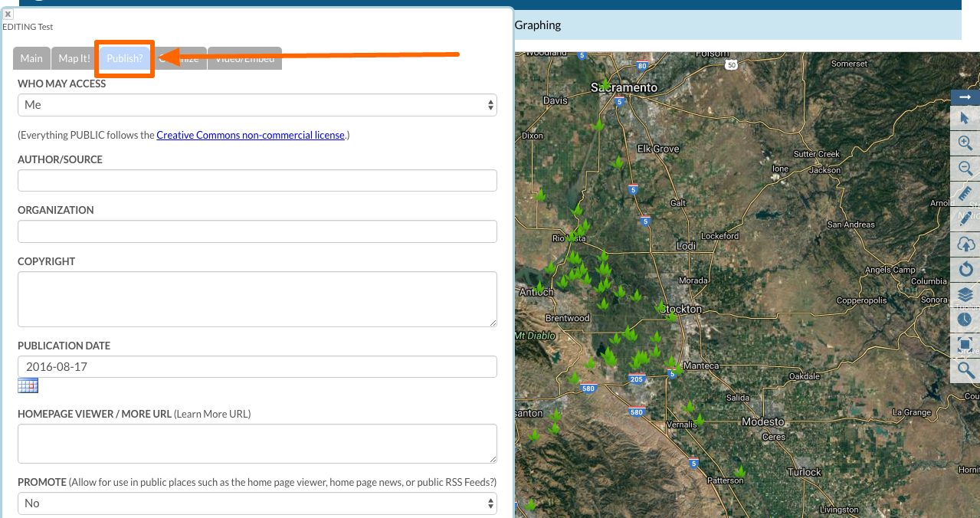980x518 pixels.
Task: Click the search magnifier on map toolbar
Action: (965, 371)
